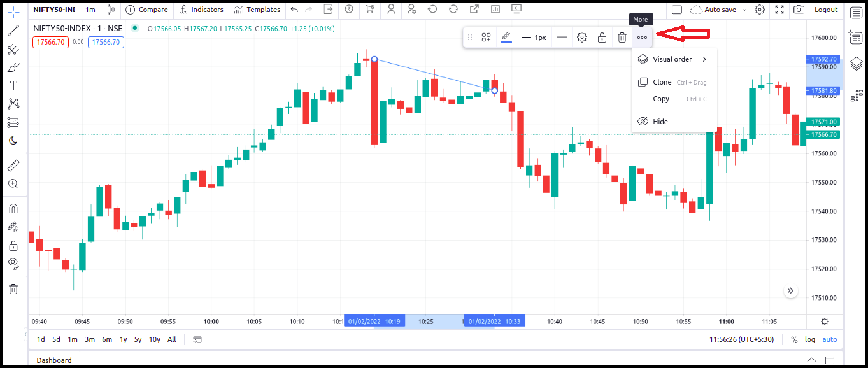Click the bar chart panel icon
868x368 pixels.
tap(495, 10)
